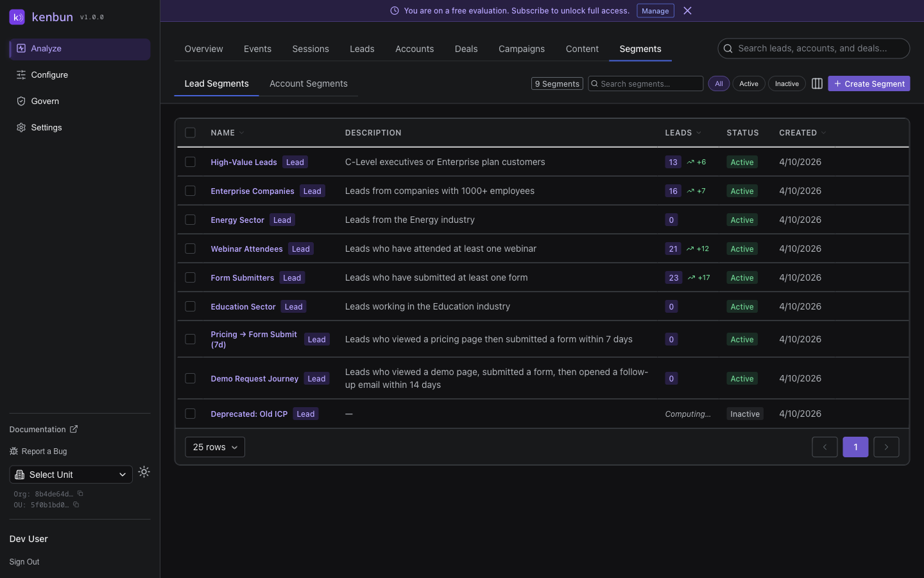Click the Computing... text in Deprecated row
Image resolution: width=924 pixels, height=578 pixels.
pos(688,414)
